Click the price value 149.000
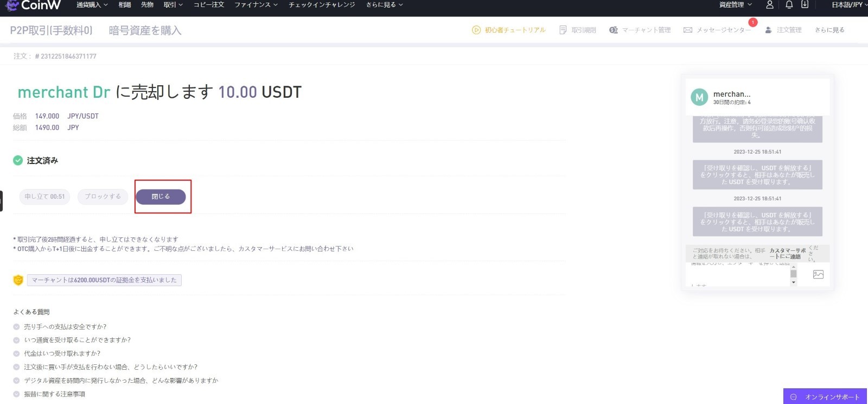The image size is (868, 404). point(47,116)
